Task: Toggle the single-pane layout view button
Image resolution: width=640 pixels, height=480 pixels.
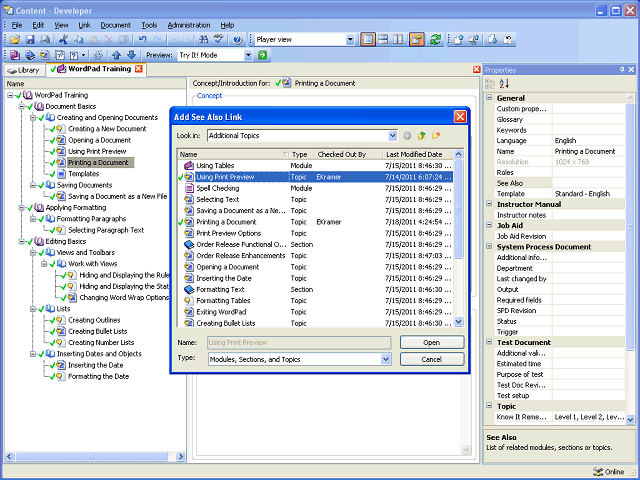Action: pyautogui.click(x=368, y=40)
